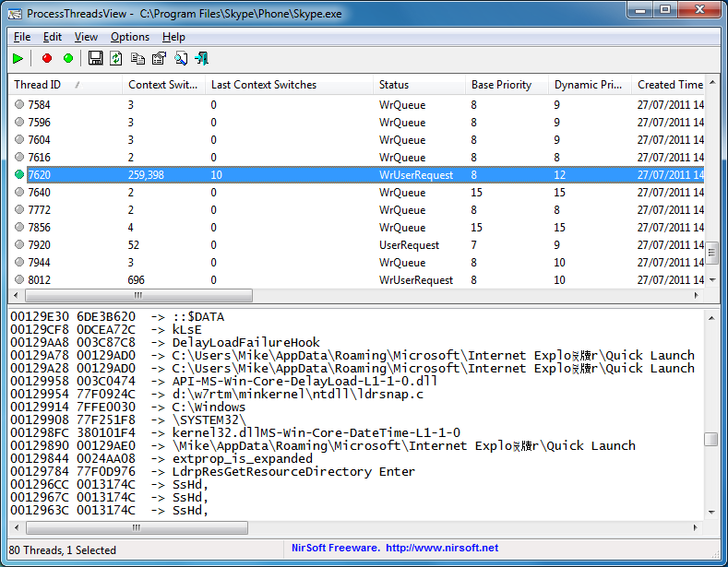Click the application icon in title bar
728x567 pixels.
[15, 14]
